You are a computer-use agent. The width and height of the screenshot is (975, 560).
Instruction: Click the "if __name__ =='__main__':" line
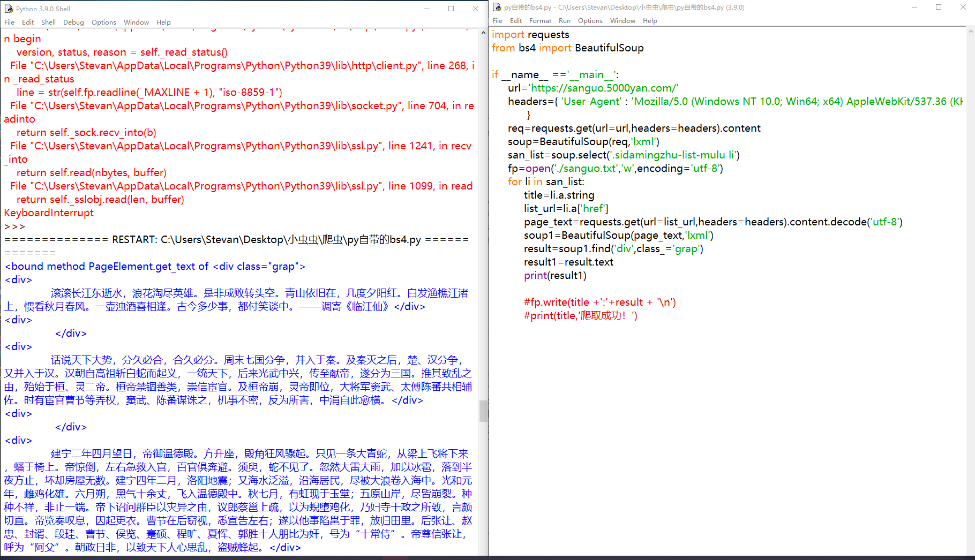555,74
